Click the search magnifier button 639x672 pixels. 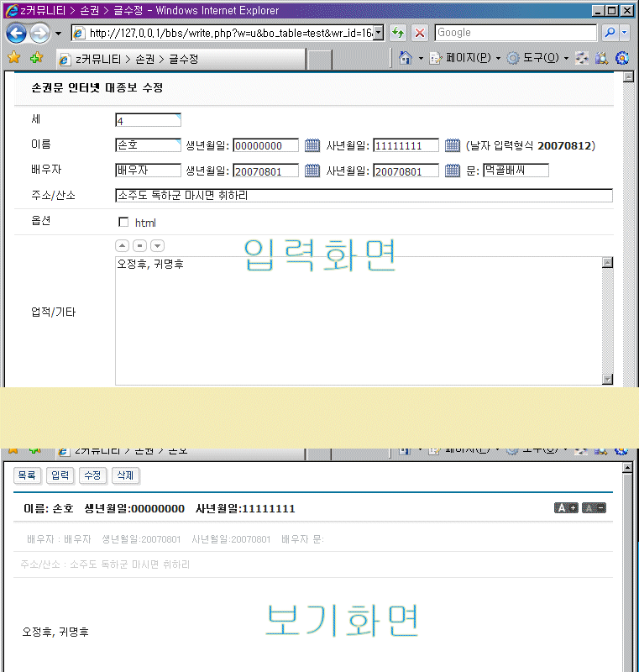pos(610,33)
